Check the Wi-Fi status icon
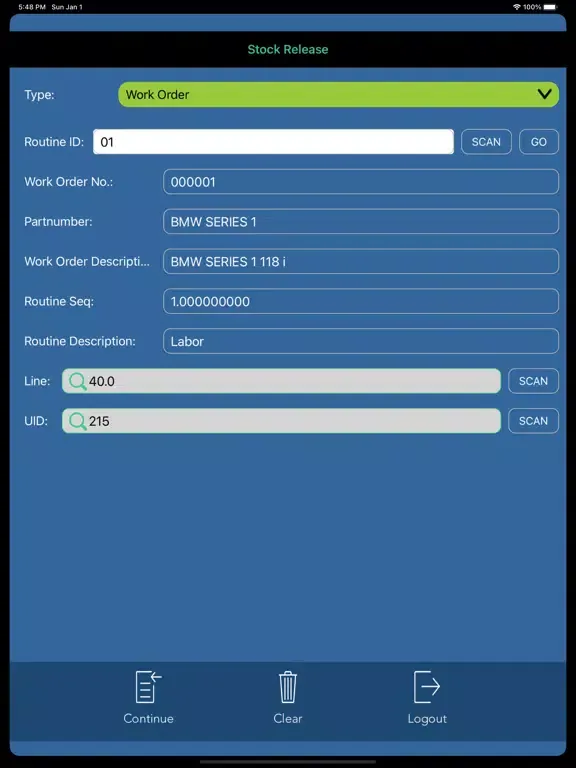Screen dimensions: 576x768 pos(516,7)
